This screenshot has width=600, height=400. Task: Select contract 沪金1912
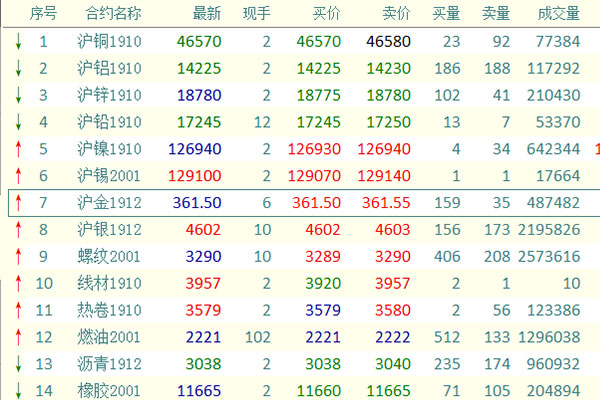pyautogui.click(x=109, y=202)
